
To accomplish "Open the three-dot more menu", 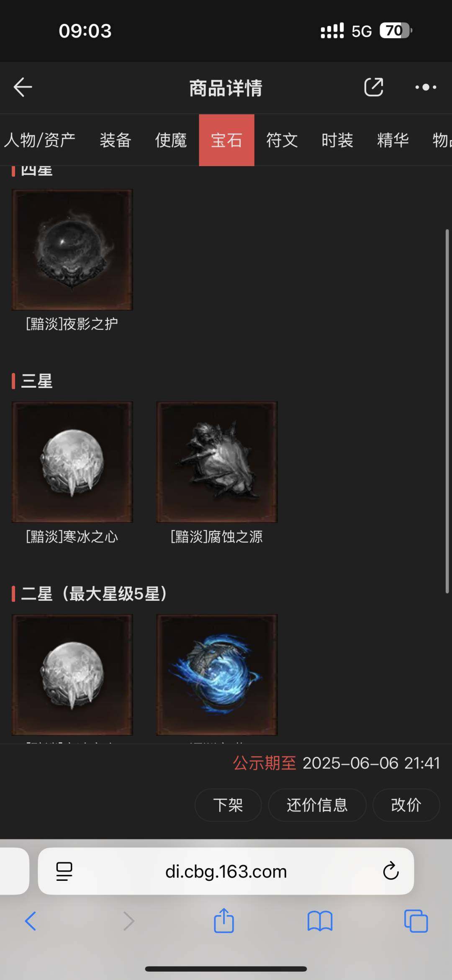I will click(426, 87).
